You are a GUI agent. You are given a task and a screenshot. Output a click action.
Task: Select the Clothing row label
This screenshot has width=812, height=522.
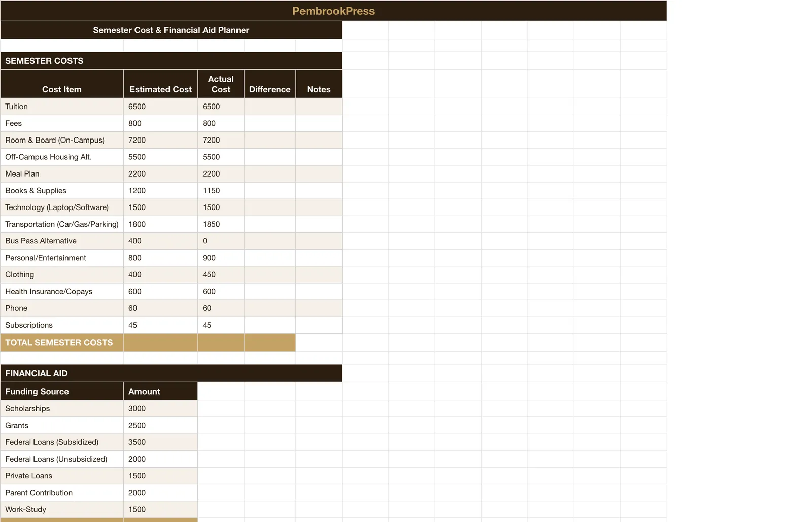click(62, 274)
